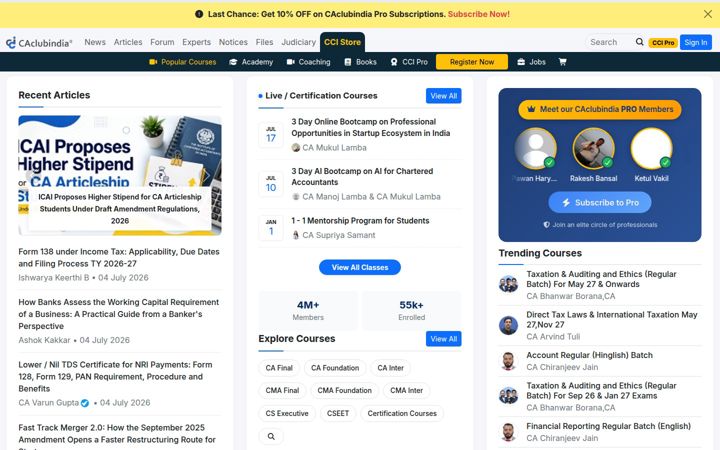This screenshot has width=720, height=450.
Task: Open the Files menu item
Action: click(264, 42)
